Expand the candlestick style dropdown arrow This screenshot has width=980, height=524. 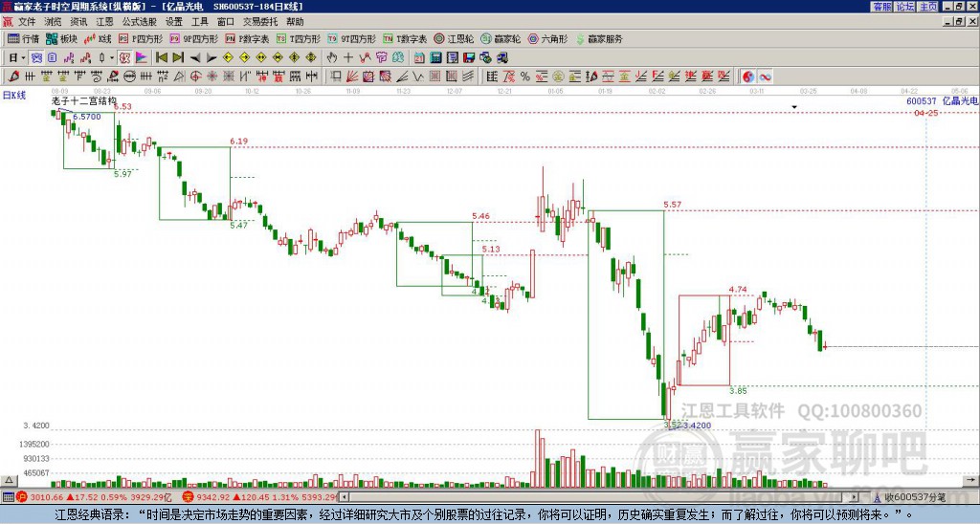(x=112, y=57)
